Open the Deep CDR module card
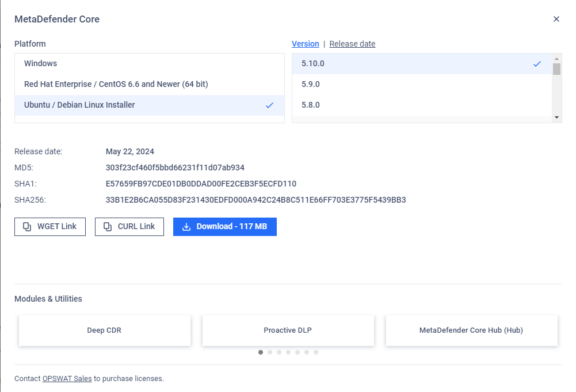This screenshot has height=392, width=576. click(105, 330)
